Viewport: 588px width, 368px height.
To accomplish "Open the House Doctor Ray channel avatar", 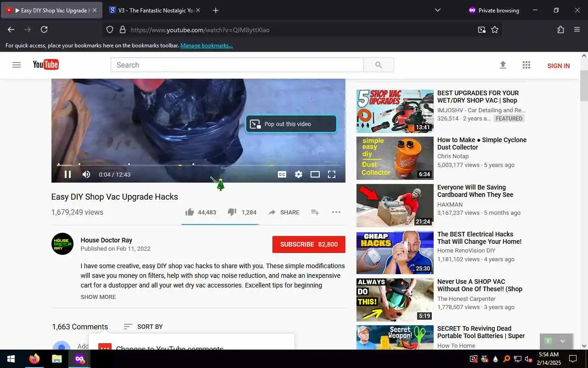I will click(62, 244).
